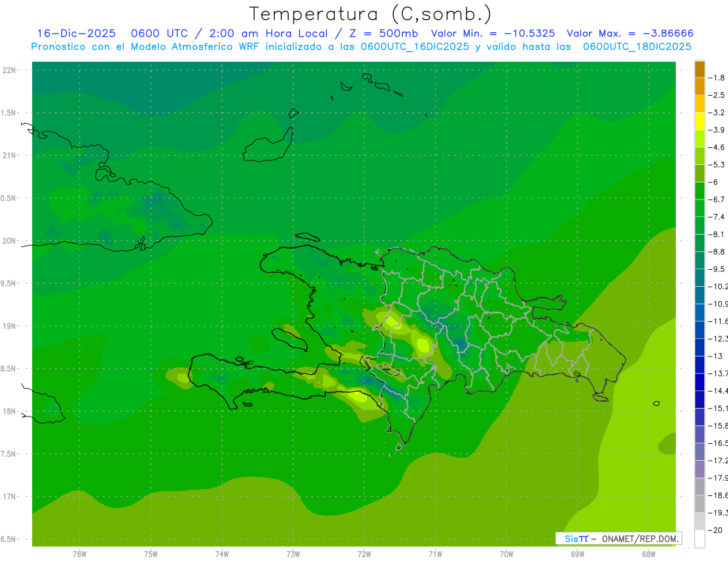728x562 pixels.
Task: Click the legend value '-20'
Action: [715, 530]
